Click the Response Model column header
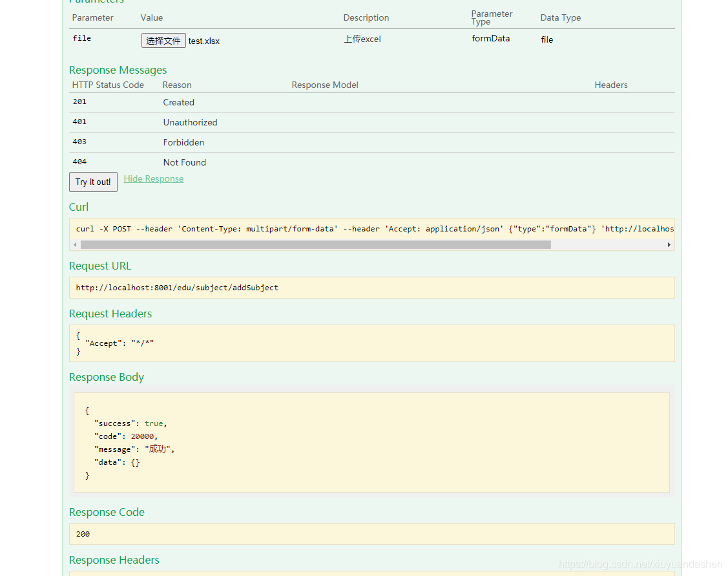 [x=325, y=85]
